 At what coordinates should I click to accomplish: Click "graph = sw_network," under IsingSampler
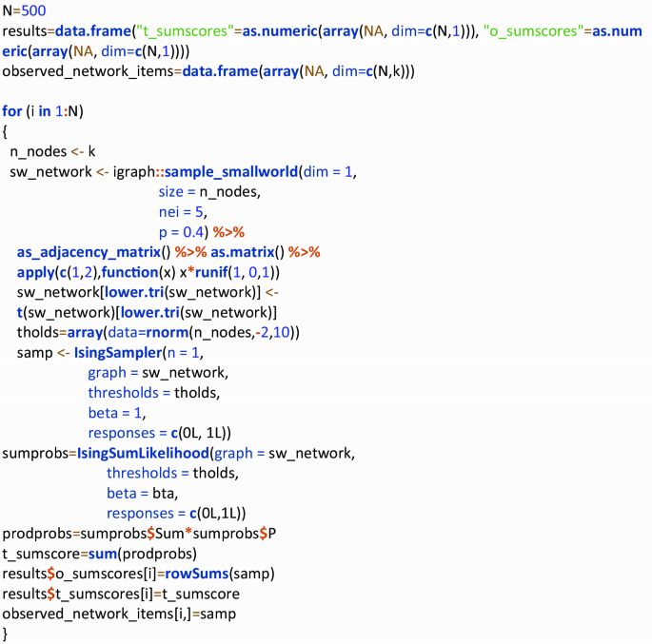(158, 373)
